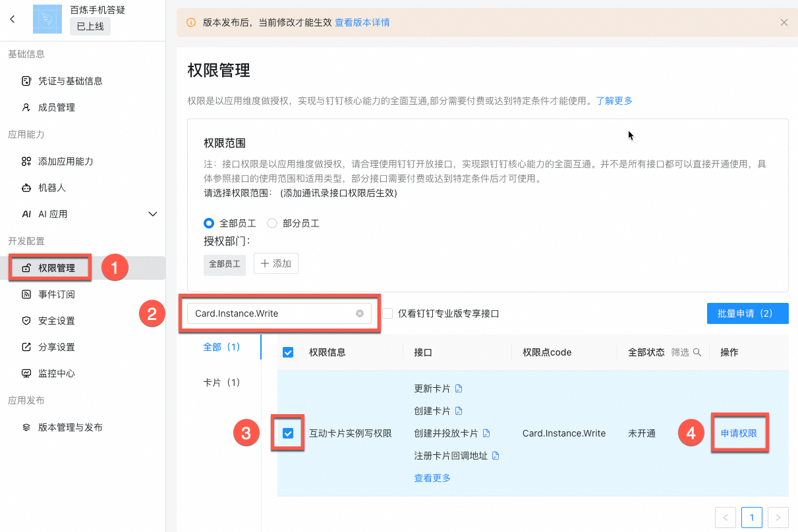Click the 批量申请（2） button
798x532 pixels.
(x=747, y=313)
